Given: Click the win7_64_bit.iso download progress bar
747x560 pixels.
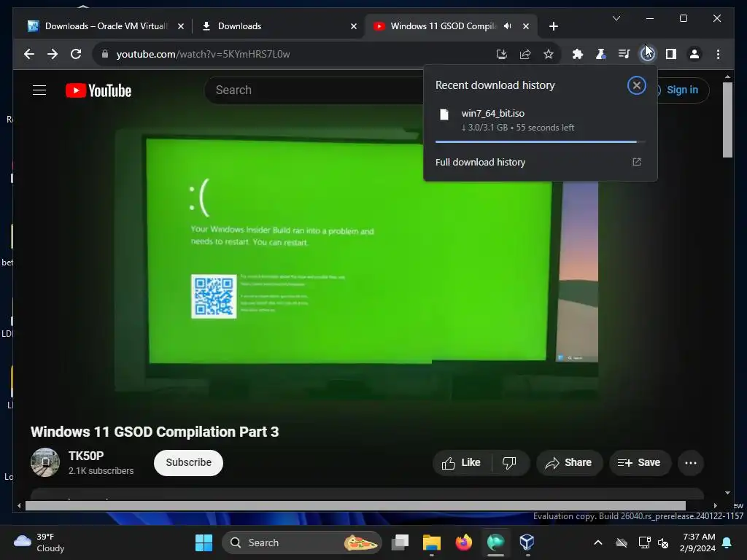Looking at the screenshot, I should [541, 142].
